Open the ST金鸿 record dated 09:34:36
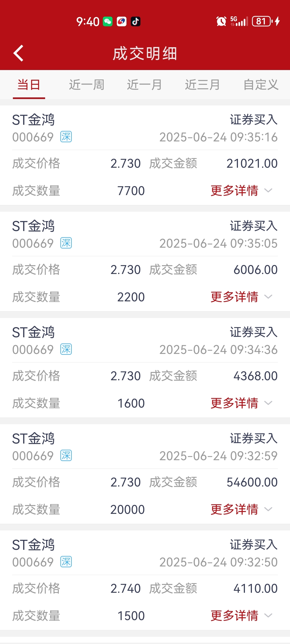Viewport: 290px width, 644px height. [x=145, y=368]
